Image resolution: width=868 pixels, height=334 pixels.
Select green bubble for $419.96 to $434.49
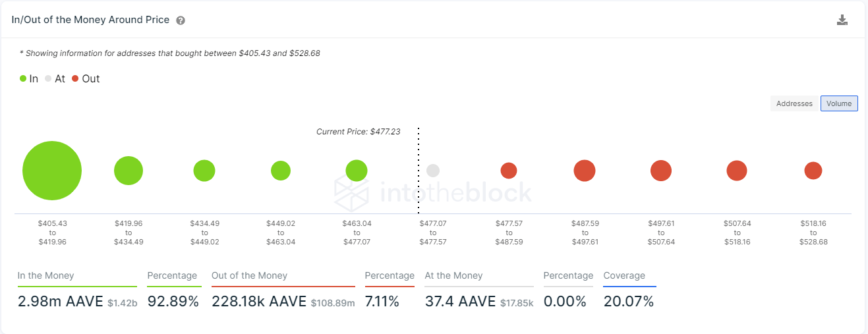click(x=129, y=171)
